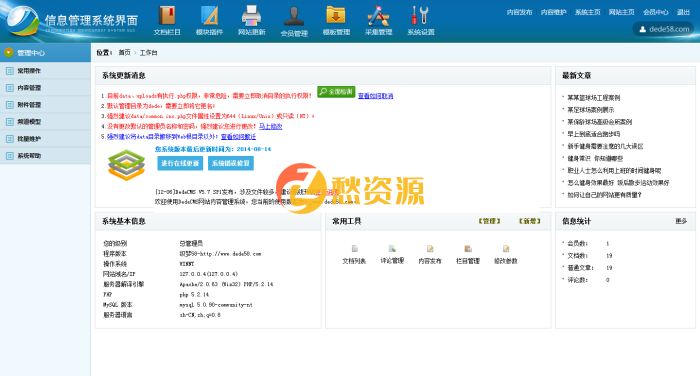Click 工作台 in the breadcrumb
This screenshot has width=700, height=376.
(x=148, y=53)
